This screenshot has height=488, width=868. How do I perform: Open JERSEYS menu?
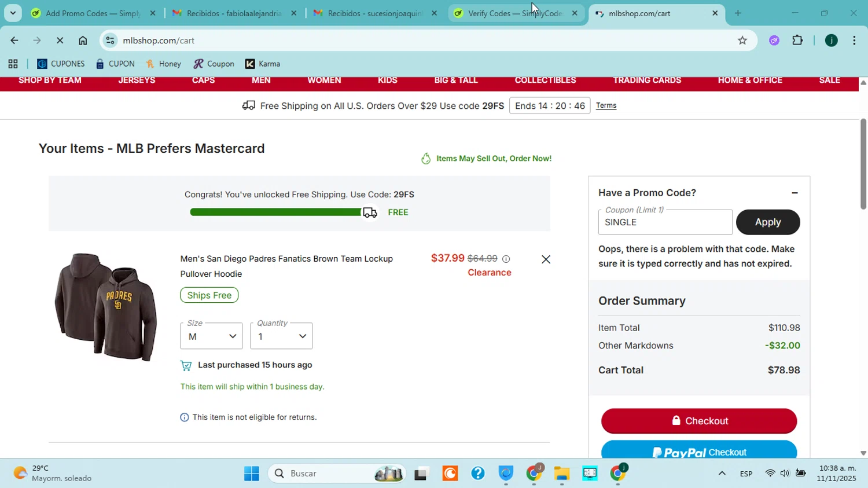tap(137, 80)
